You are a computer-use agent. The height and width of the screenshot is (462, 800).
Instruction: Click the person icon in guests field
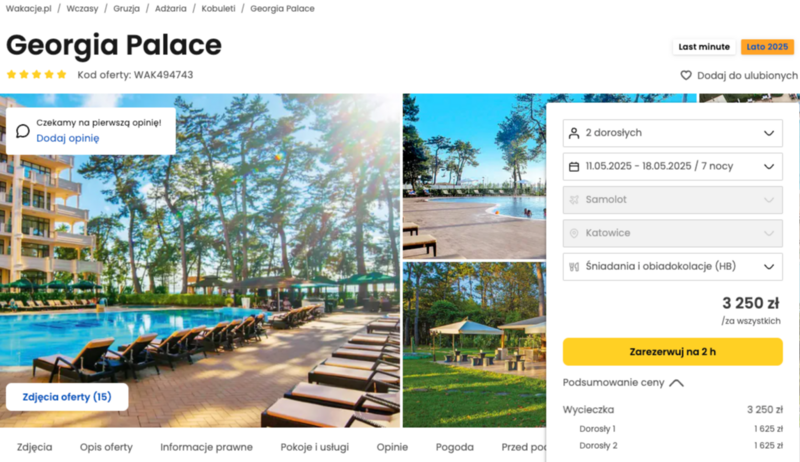point(574,133)
